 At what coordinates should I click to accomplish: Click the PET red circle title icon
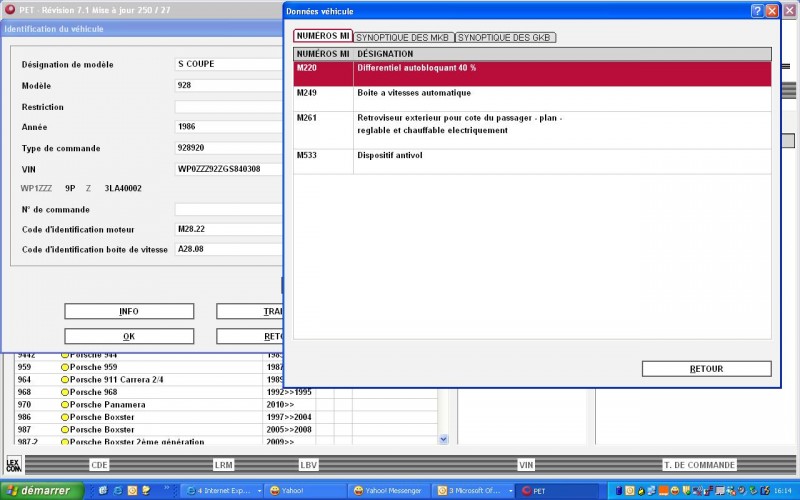[x=10, y=9]
